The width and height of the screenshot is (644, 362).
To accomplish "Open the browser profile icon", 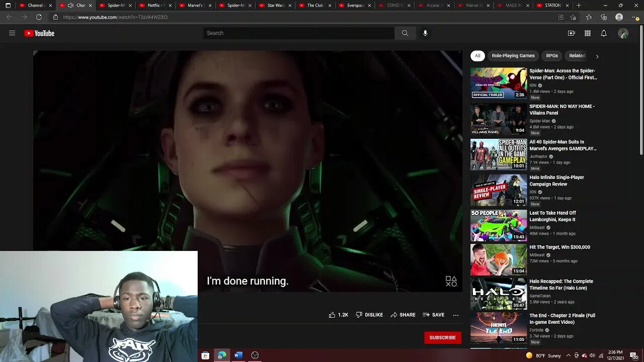I will point(619,17).
